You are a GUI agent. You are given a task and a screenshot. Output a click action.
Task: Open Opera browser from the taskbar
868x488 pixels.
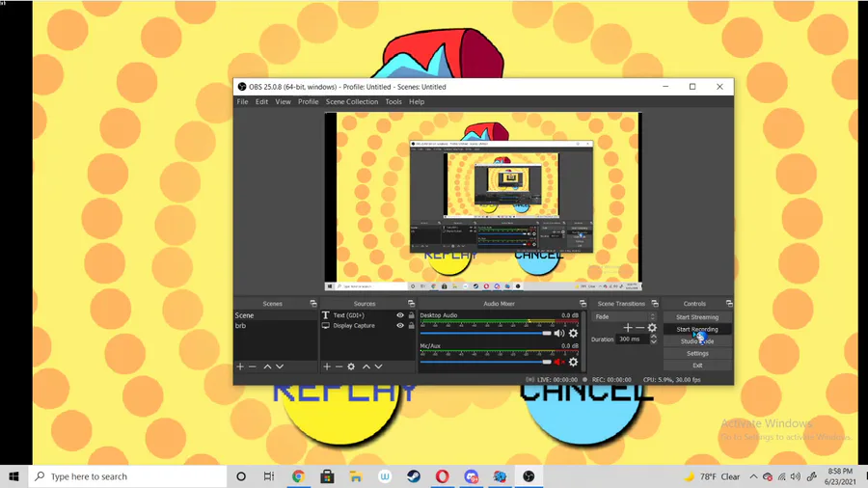click(443, 476)
